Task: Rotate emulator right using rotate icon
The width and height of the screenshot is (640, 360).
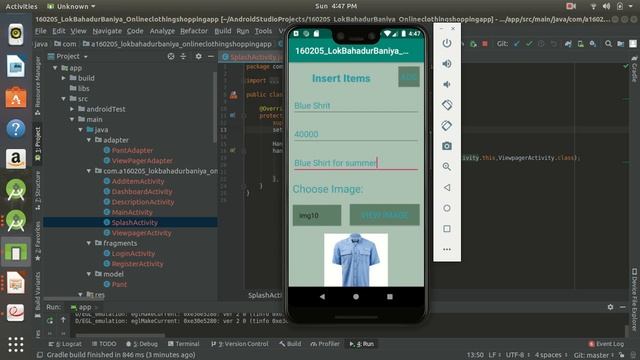Action: pos(447,125)
